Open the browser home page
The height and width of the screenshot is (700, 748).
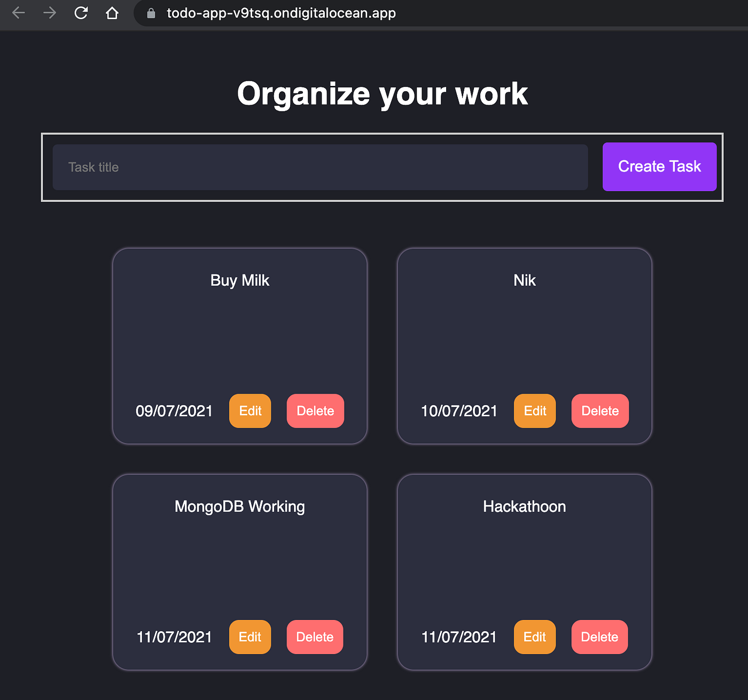click(x=112, y=13)
